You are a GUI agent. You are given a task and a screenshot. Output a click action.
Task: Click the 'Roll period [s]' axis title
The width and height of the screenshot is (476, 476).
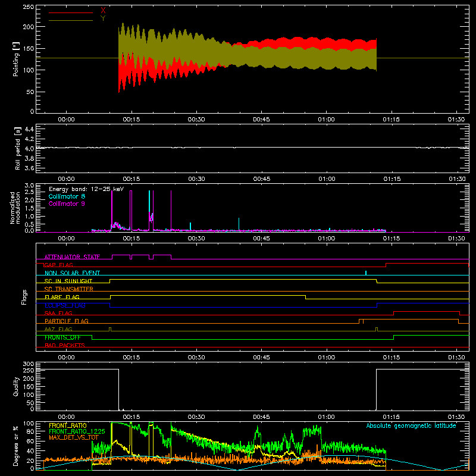coord(18,148)
